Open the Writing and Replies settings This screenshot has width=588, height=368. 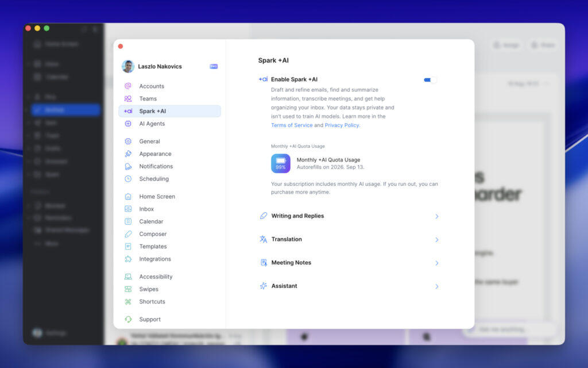(x=349, y=216)
